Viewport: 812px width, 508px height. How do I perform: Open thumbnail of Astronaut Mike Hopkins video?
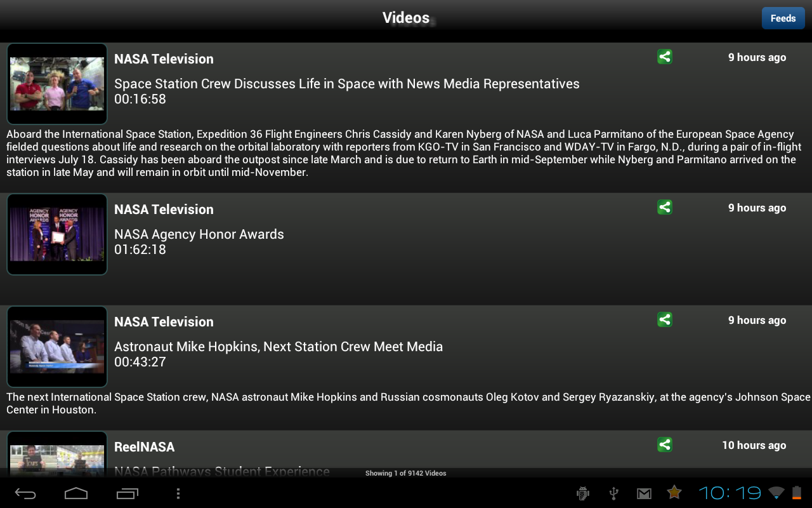[x=57, y=347]
